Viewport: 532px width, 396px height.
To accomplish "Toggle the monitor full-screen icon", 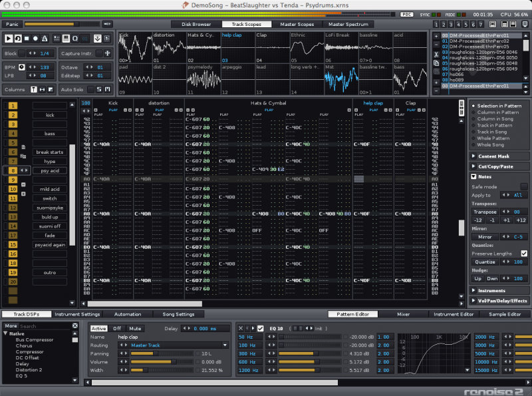I will [x=525, y=24].
